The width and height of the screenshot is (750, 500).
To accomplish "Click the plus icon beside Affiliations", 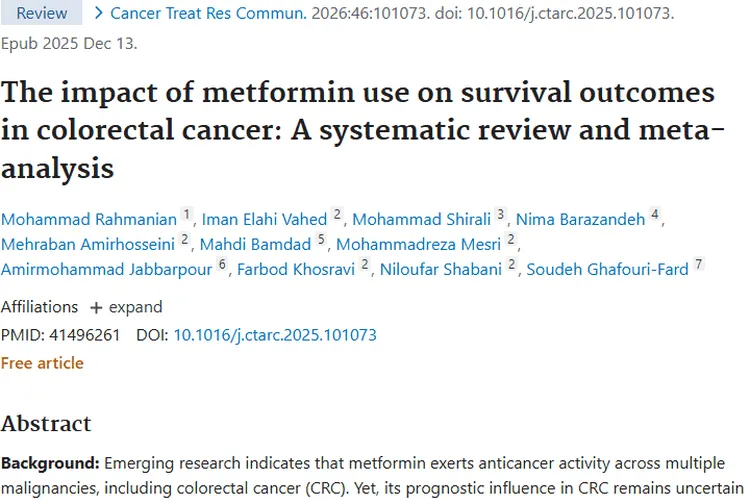I will (x=96, y=307).
